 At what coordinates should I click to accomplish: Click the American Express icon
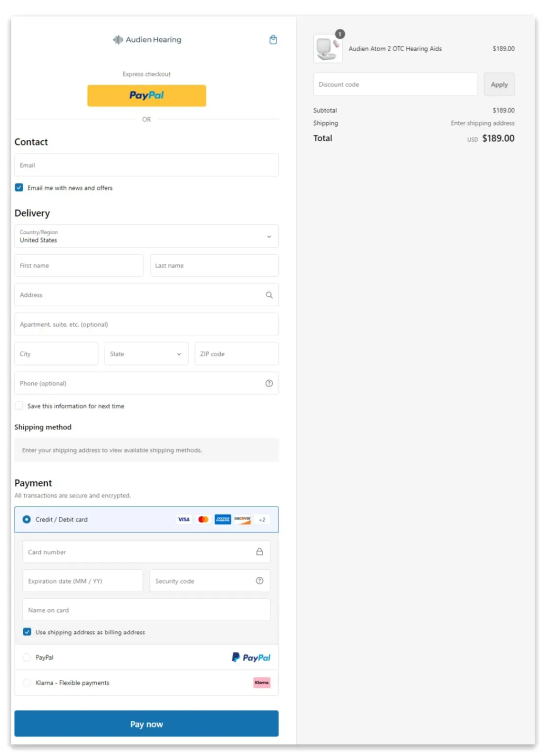point(222,519)
